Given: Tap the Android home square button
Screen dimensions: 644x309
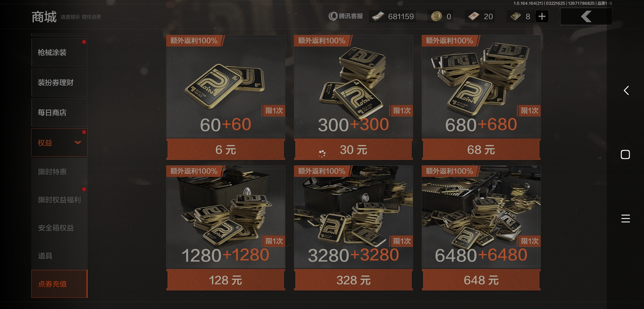Looking at the screenshot, I should [625, 154].
